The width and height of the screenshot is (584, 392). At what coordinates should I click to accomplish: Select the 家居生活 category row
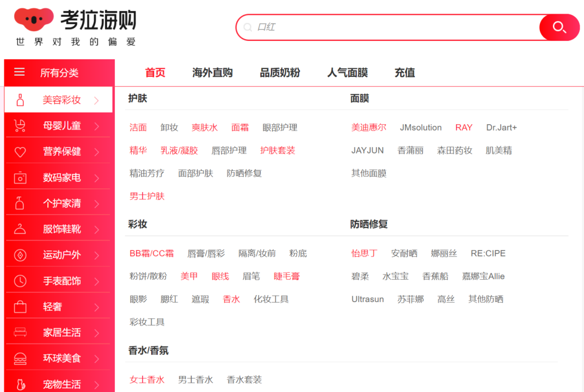pos(58,332)
